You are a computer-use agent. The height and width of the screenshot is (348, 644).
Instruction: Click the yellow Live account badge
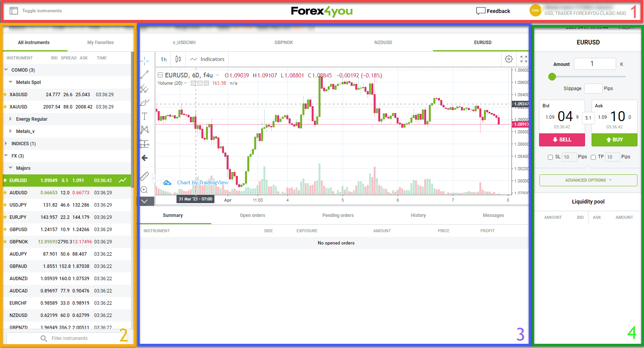(535, 10)
